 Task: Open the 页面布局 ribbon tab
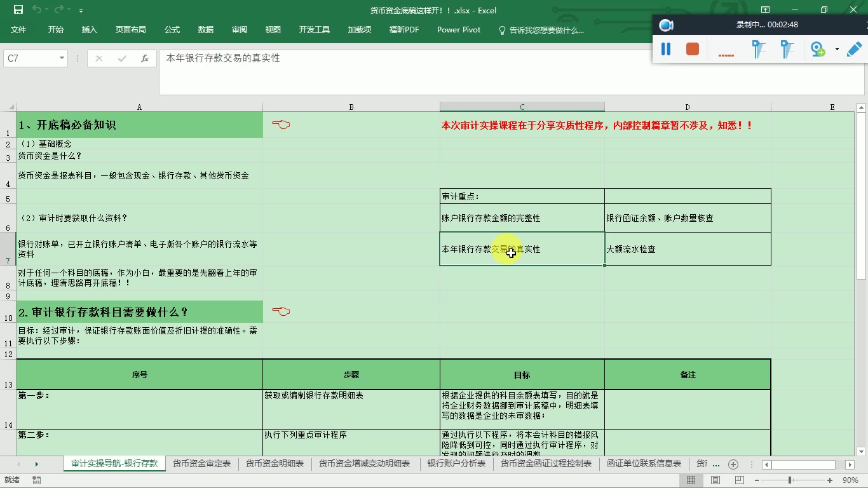(x=131, y=30)
